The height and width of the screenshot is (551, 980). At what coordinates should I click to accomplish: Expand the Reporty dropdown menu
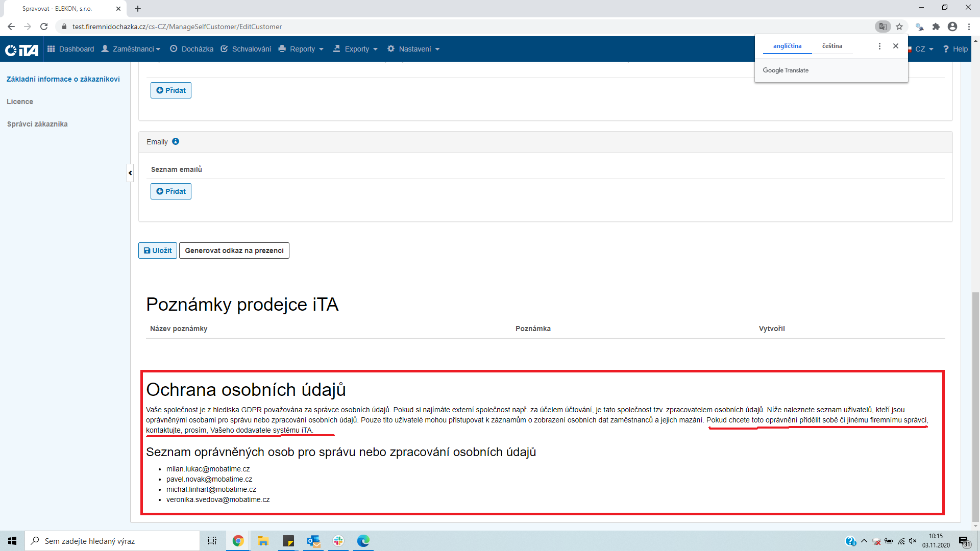pos(301,49)
